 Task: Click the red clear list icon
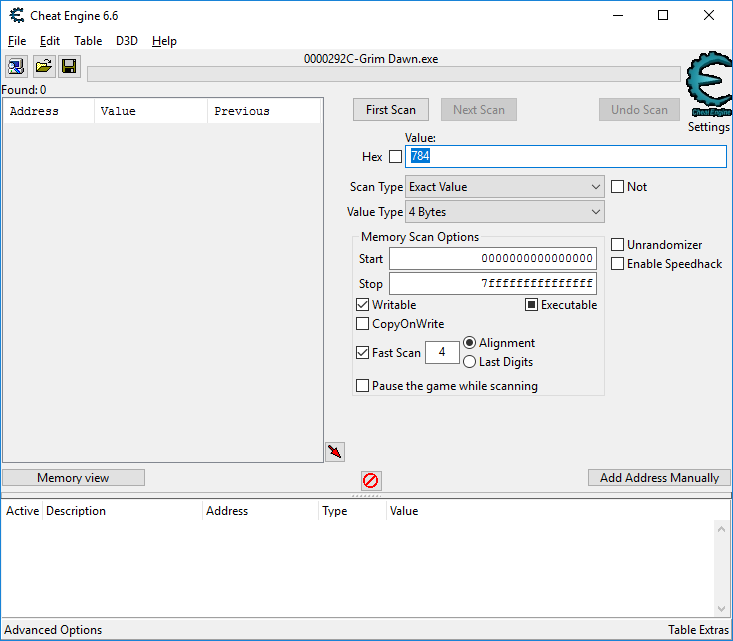point(371,480)
